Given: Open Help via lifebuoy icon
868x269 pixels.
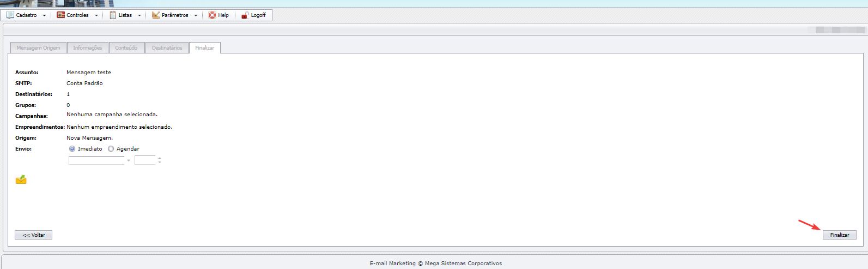Looking at the screenshot, I should tap(212, 15).
